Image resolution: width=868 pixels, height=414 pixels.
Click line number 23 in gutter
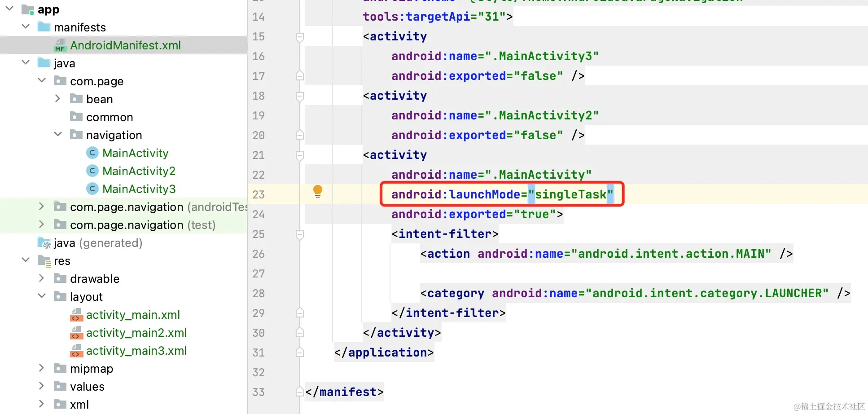tap(259, 194)
